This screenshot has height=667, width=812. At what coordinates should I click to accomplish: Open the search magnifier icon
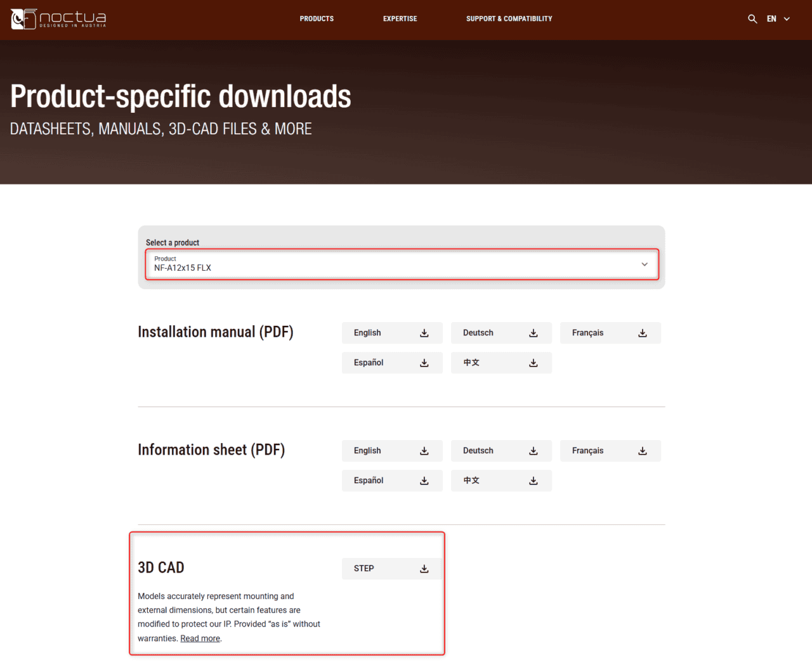[x=752, y=19]
